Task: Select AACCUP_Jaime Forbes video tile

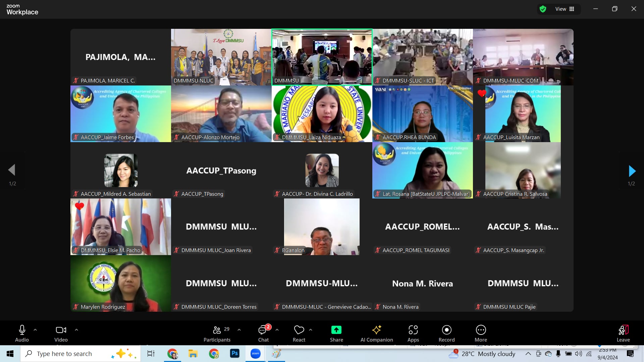Action: click(121, 114)
